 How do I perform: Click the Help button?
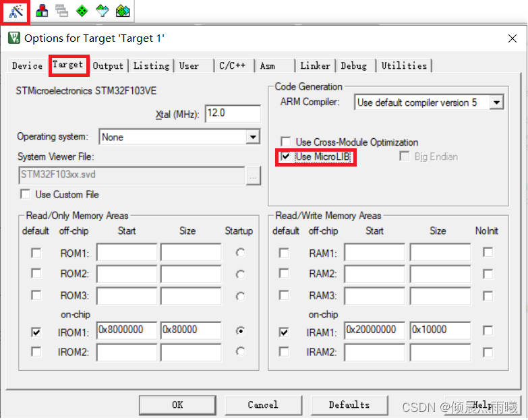(x=482, y=405)
